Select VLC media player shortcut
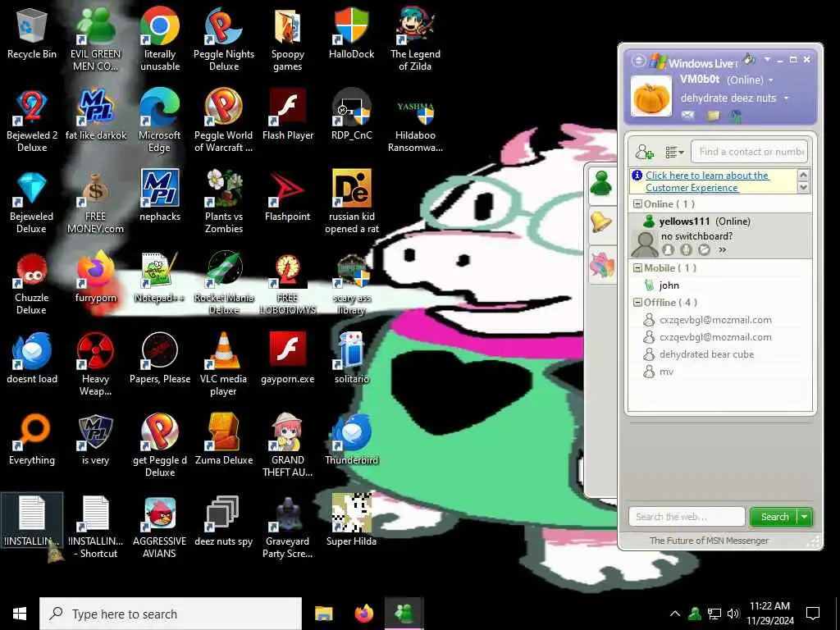 tap(224, 364)
